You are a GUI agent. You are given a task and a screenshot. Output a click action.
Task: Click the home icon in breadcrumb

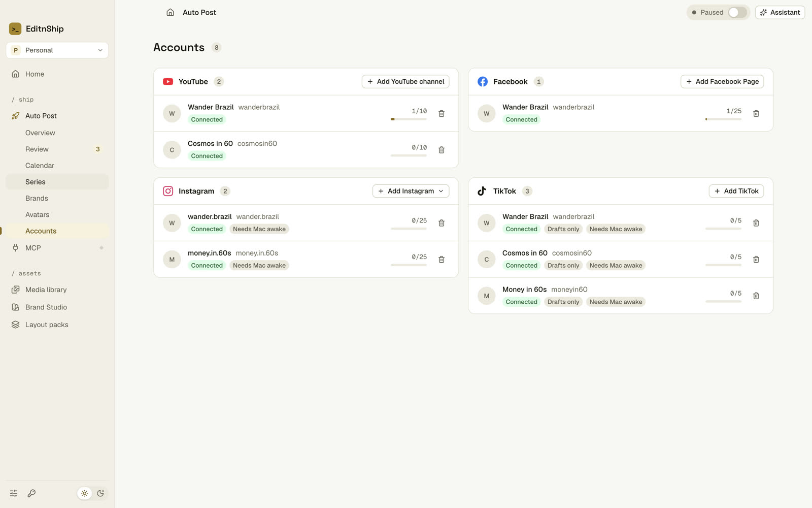(x=171, y=12)
